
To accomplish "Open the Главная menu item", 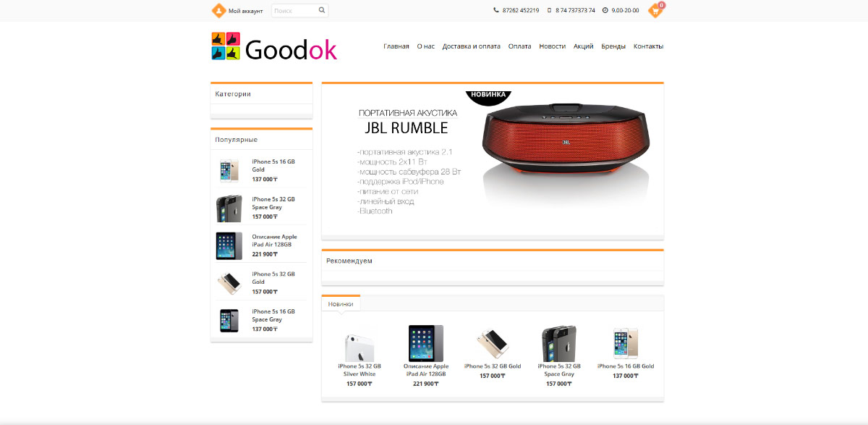I will coord(396,46).
